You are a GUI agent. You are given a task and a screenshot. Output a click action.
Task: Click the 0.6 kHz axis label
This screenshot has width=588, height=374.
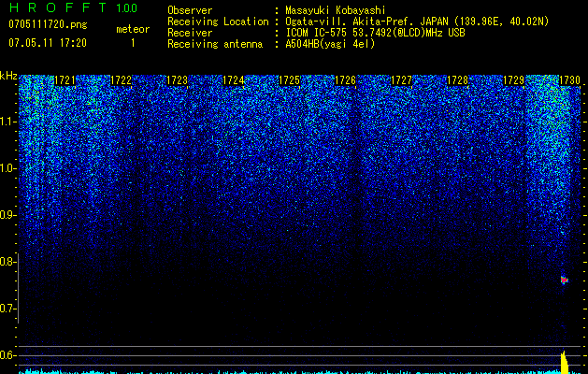pos(7,355)
